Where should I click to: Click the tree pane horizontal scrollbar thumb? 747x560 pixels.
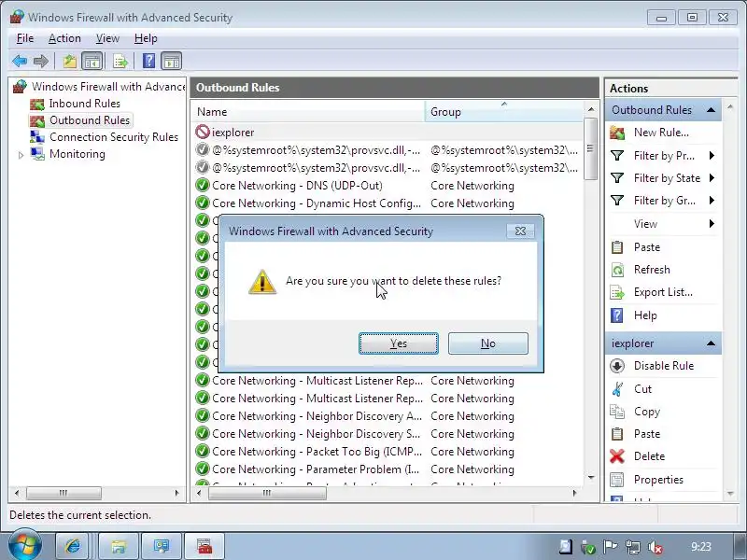click(63, 494)
